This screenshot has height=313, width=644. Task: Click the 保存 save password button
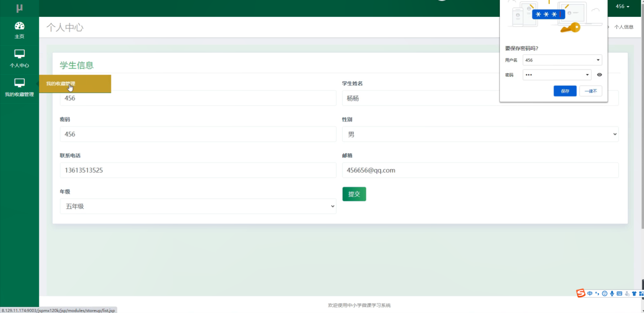565,91
